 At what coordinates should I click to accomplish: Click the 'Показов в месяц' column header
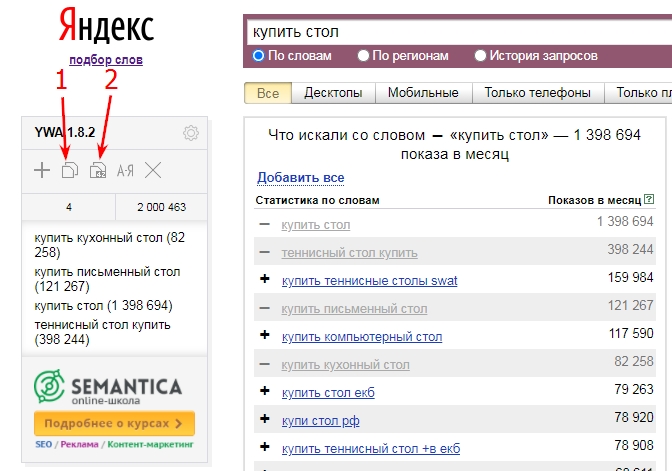594,200
